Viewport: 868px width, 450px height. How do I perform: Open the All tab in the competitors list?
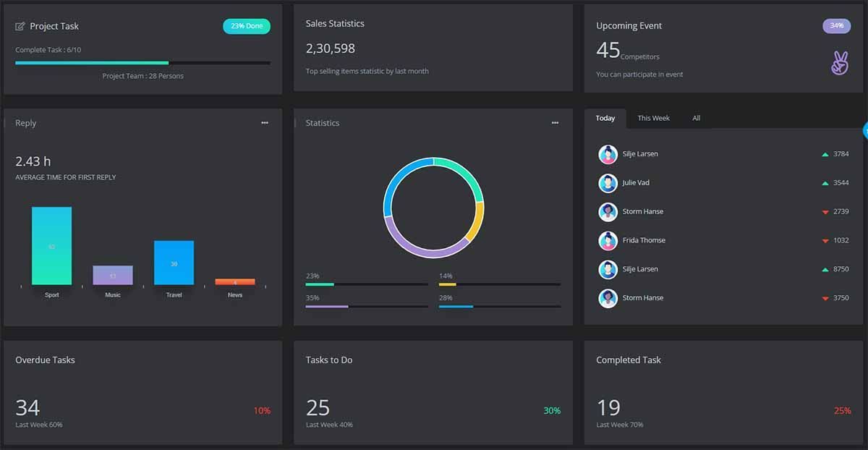point(696,118)
